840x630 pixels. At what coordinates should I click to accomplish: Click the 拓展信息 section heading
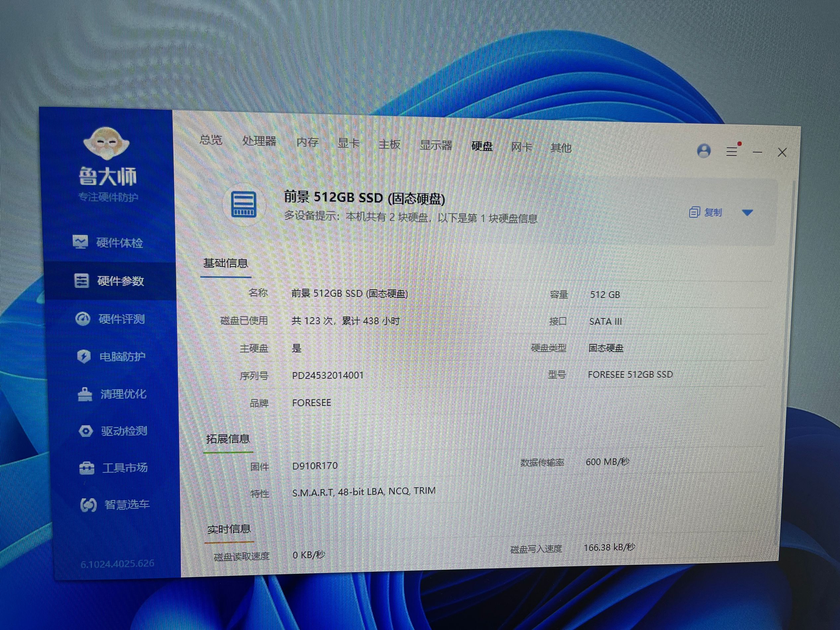pos(228,439)
